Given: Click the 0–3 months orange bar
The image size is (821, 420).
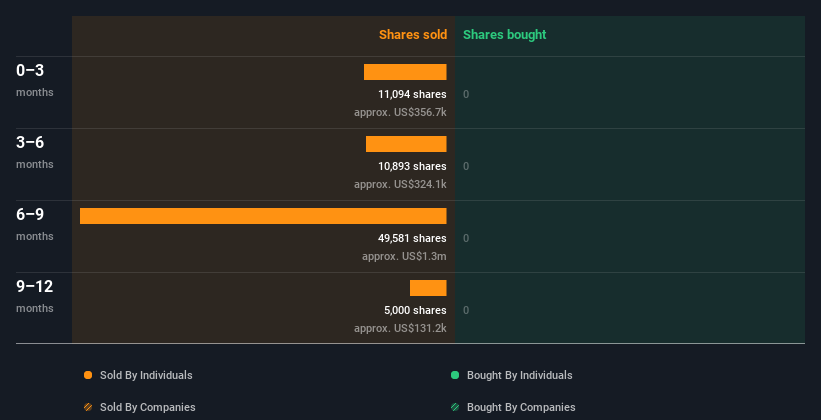Looking at the screenshot, I should point(405,72).
